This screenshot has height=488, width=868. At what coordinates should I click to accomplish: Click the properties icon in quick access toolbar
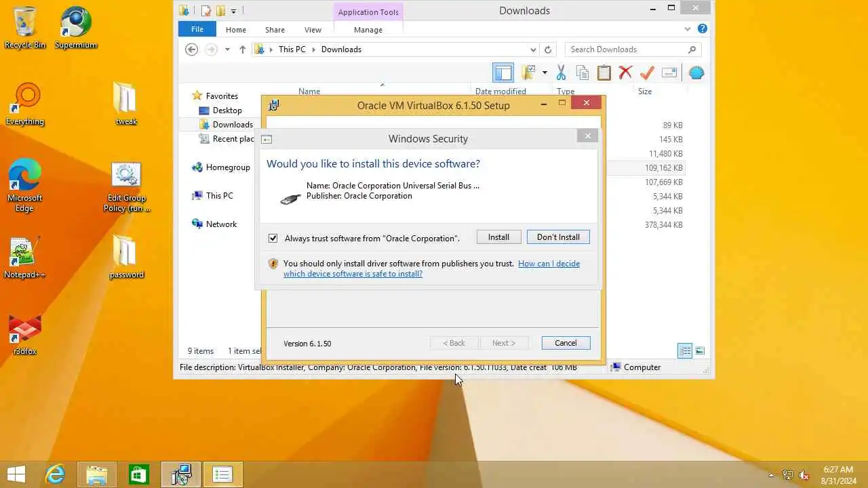(205, 11)
